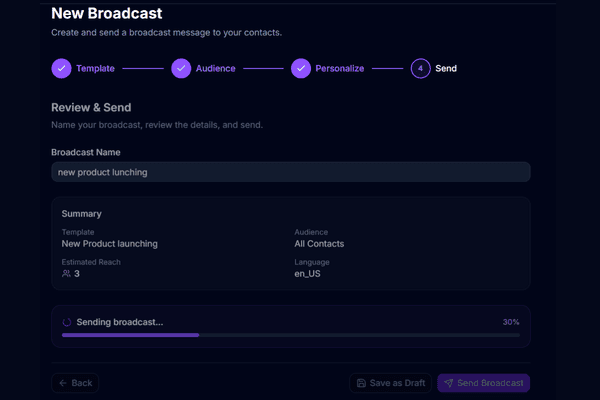Viewport: 600px width, 400px height.
Task: Go to the Personalize step label
Action: [339, 69]
